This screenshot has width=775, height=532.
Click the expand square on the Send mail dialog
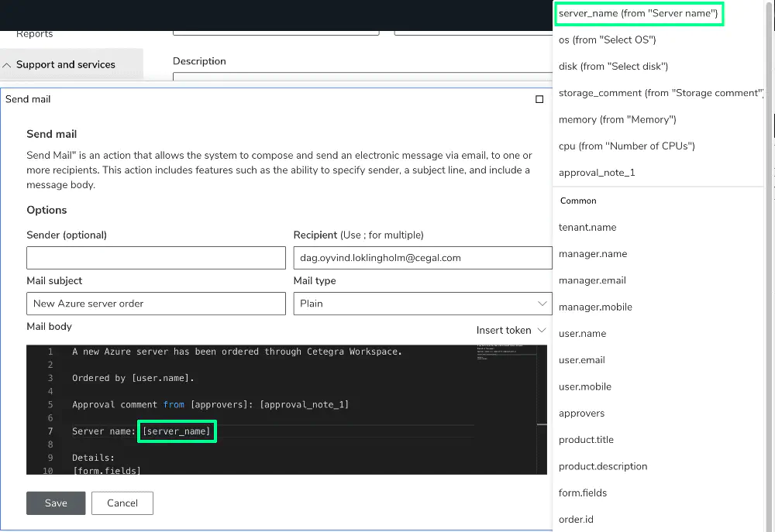tap(539, 99)
